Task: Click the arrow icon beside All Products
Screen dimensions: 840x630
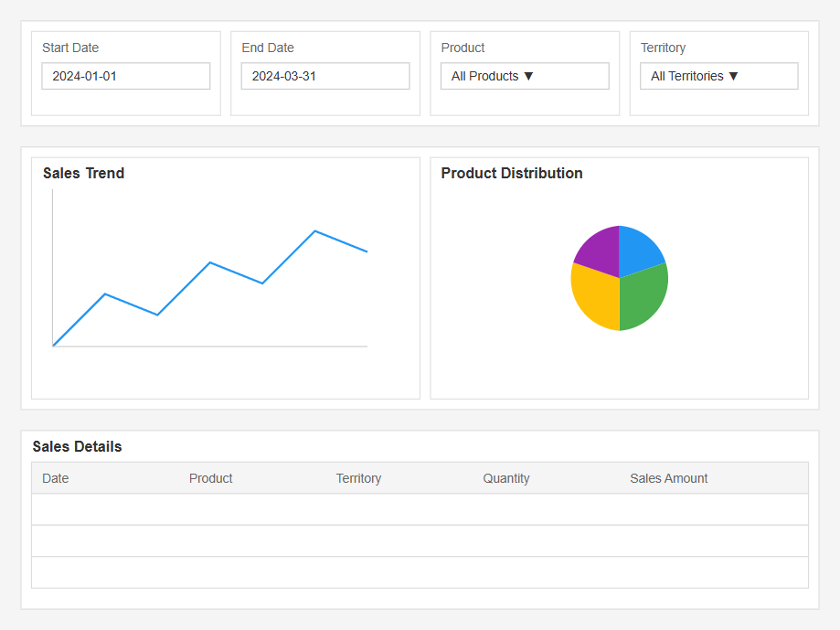Action: (528, 76)
